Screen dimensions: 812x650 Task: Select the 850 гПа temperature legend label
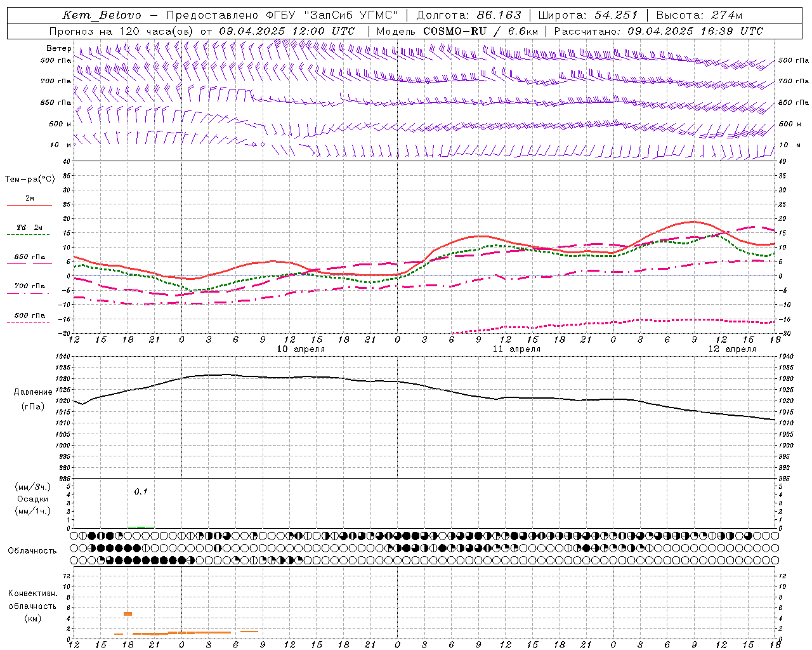[x=30, y=257]
